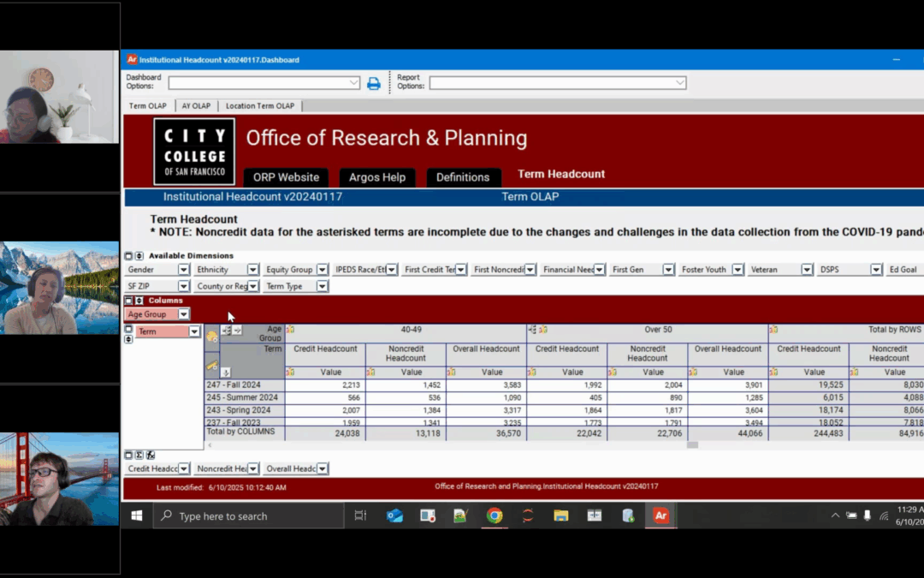Click the chart icon by Over 50 Overall Value
The image size is (924, 578).
(693, 372)
